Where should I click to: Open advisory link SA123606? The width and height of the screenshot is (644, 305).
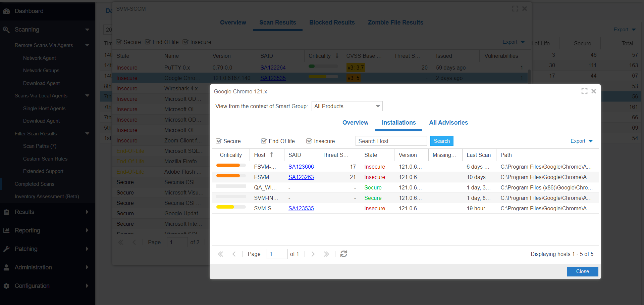pos(301,167)
